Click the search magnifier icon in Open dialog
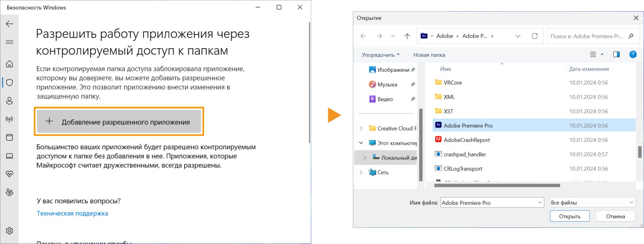 (631, 36)
